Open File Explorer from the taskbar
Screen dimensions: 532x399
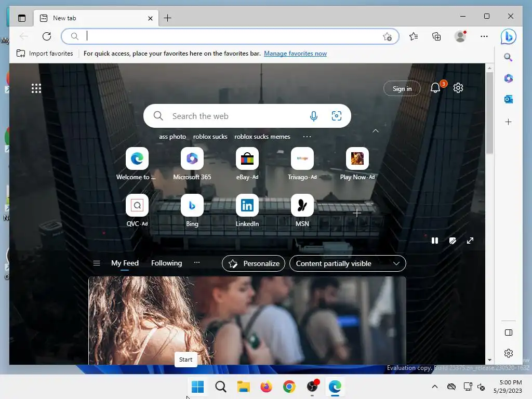coord(243,387)
